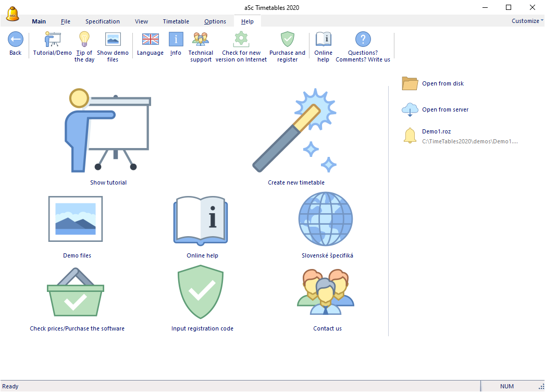Switch to the Specification tab

[x=103, y=21]
